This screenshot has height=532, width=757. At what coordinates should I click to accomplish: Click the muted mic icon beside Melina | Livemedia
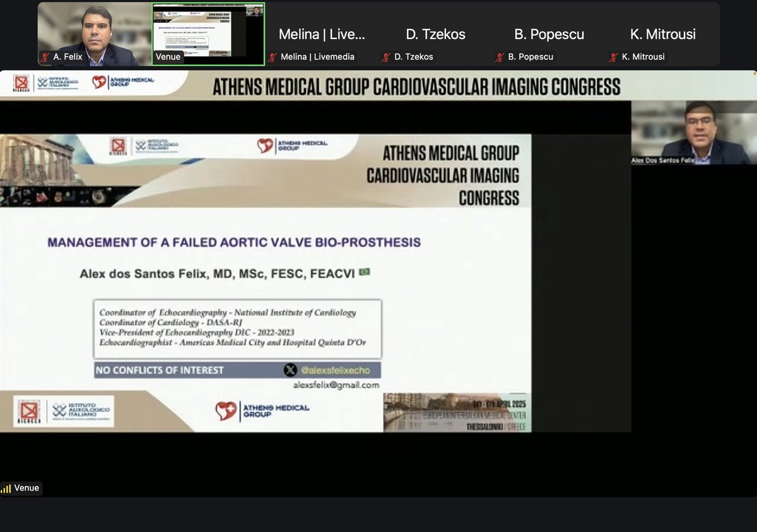(x=273, y=57)
